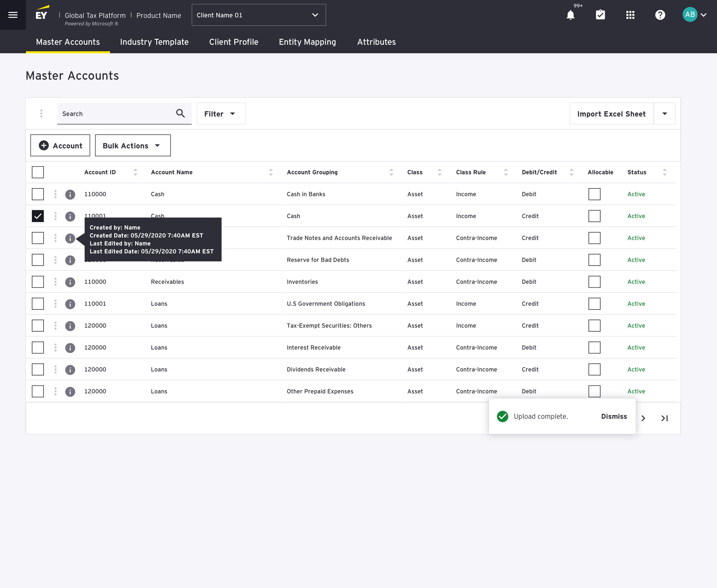Show info for Other Prepaid Expenses row
Viewport: 717px width, 588px height.
click(x=70, y=392)
